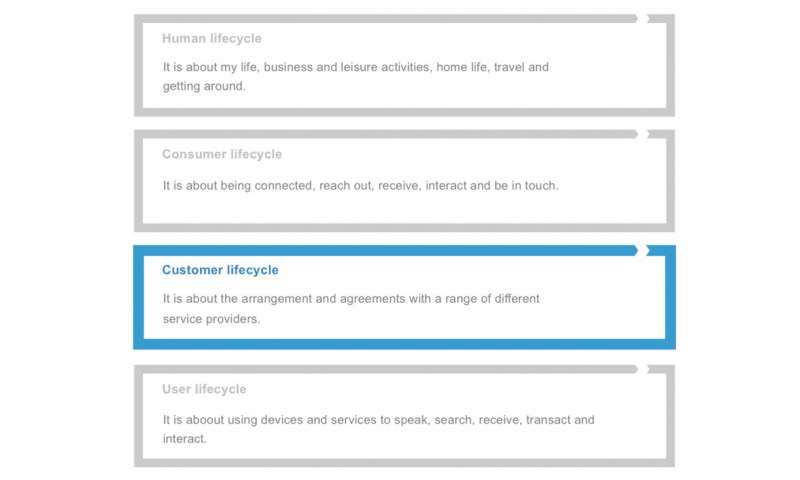Click the gray top bar of the User lifecycle card

[385, 369]
